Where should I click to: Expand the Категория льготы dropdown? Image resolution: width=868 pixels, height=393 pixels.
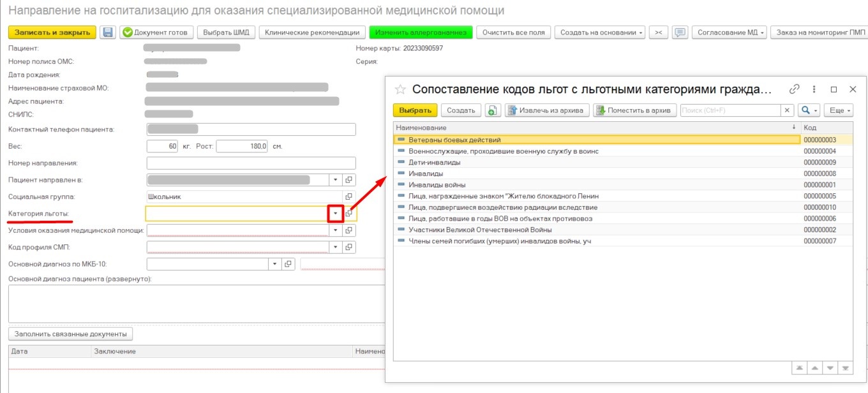(x=336, y=214)
